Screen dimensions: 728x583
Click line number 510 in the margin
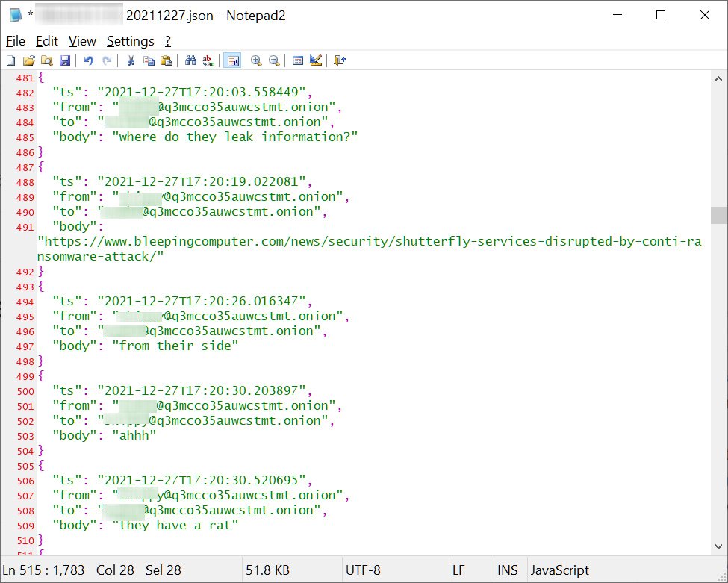(x=25, y=540)
